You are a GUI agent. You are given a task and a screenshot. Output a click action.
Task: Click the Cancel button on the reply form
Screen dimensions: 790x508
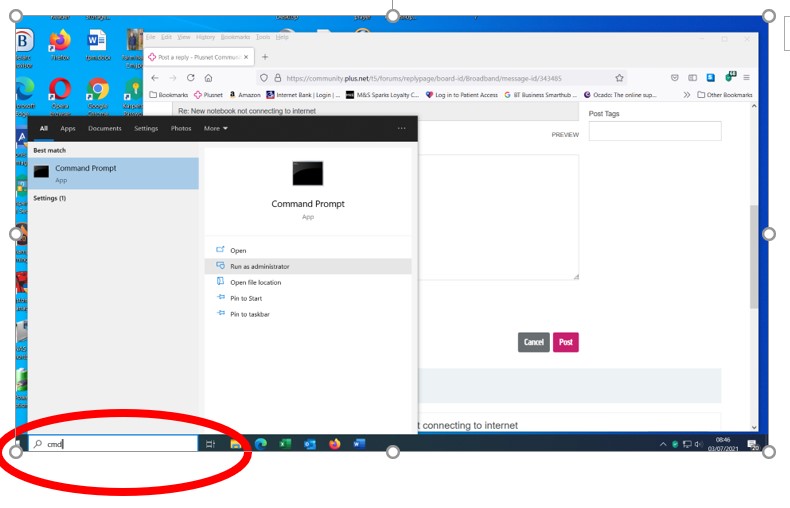pos(534,342)
